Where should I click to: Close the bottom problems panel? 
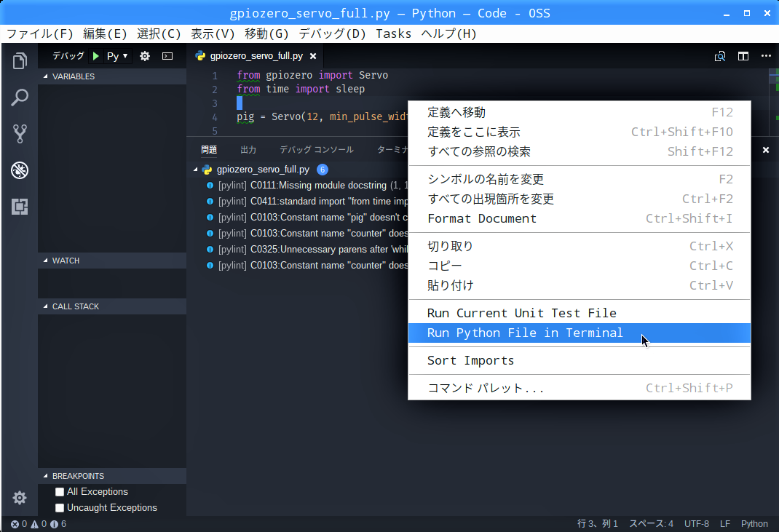point(766,149)
